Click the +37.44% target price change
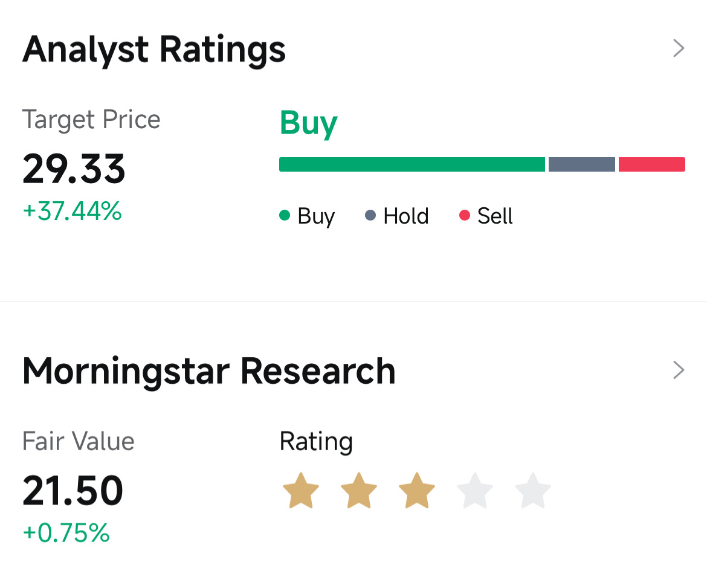Image resolution: width=707 pixels, height=588 pixels. [72, 210]
